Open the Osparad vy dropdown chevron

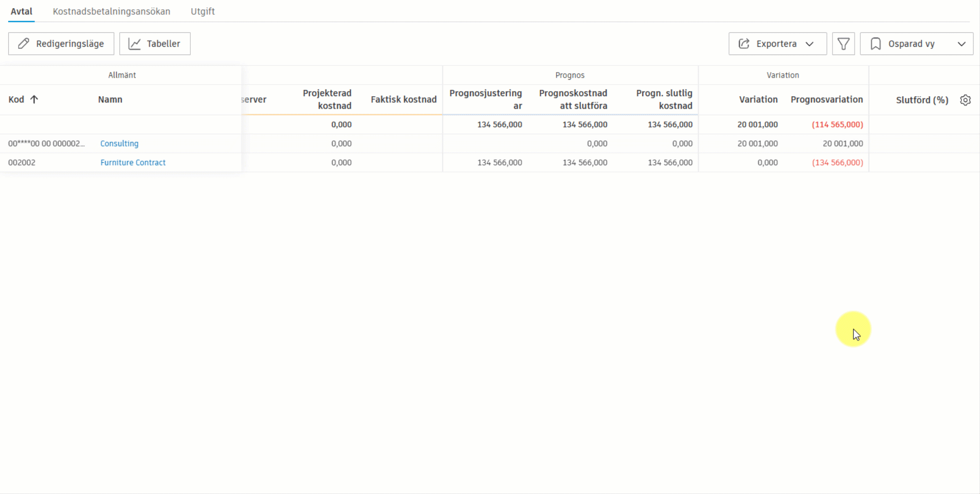[961, 44]
